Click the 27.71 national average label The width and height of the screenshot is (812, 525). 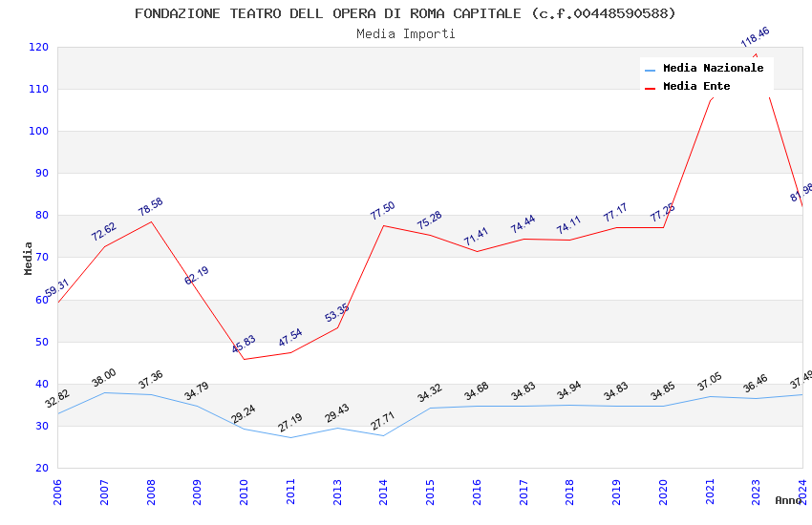[383, 421]
